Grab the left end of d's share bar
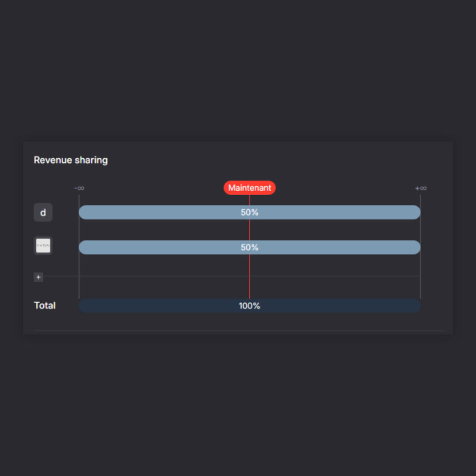This screenshot has width=476, height=476. tap(82, 212)
